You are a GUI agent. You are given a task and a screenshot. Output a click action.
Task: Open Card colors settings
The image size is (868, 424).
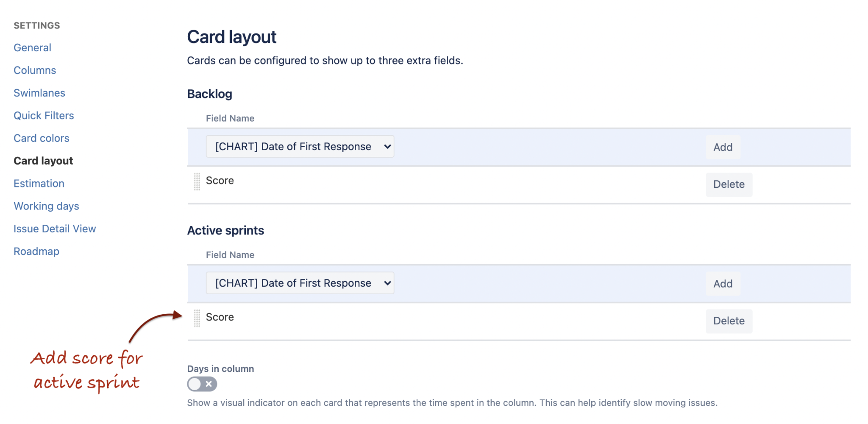tap(42, 138)
